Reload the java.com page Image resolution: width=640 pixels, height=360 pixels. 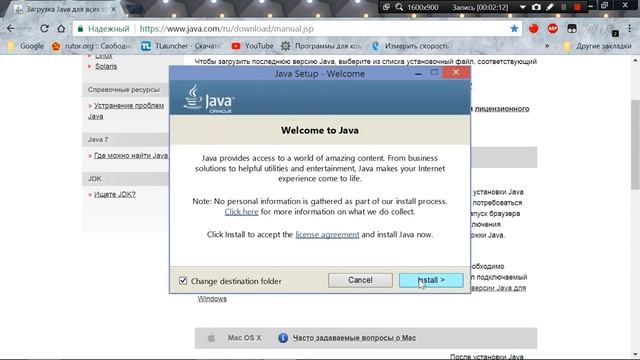pyautogui.click(x=44, y=29)
